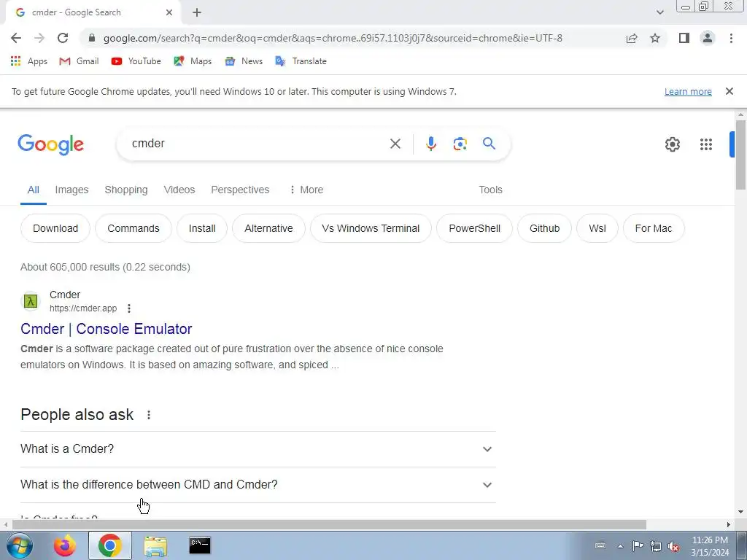Open Google apps grid

[705, 144]
